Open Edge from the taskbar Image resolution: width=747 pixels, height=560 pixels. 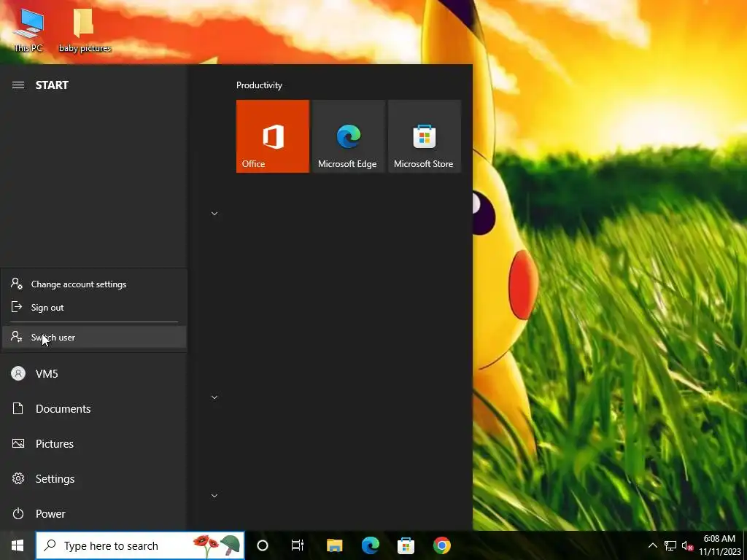coord(370,545)
